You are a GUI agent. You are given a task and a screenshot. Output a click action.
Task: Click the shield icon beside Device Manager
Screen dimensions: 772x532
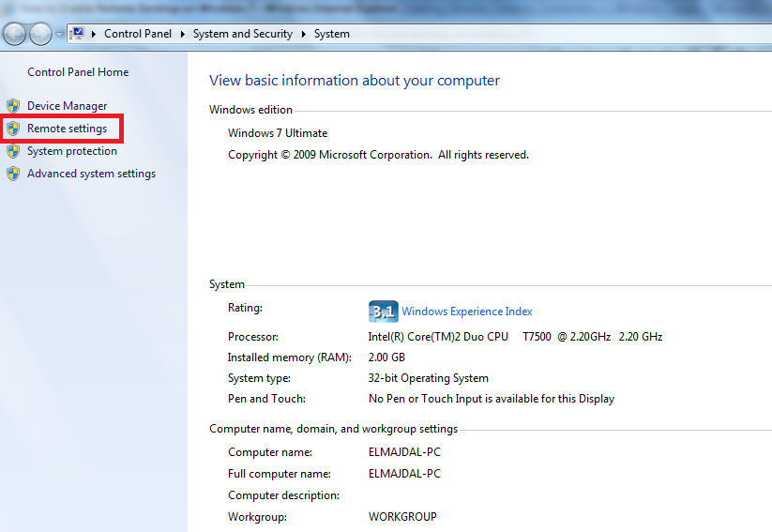[x=12, y=106]
